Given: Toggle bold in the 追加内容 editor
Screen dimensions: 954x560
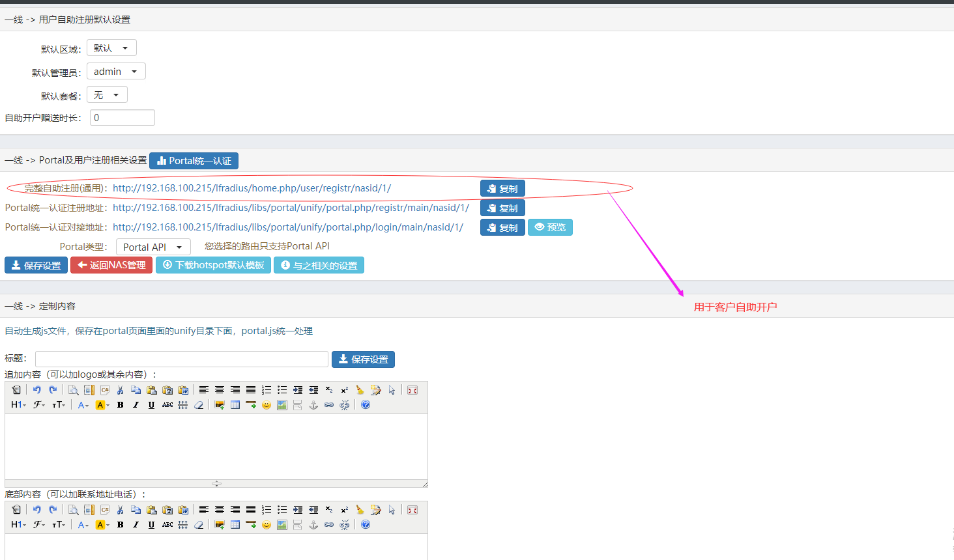Looking at the screenshot, I should (x=121, y=405).
